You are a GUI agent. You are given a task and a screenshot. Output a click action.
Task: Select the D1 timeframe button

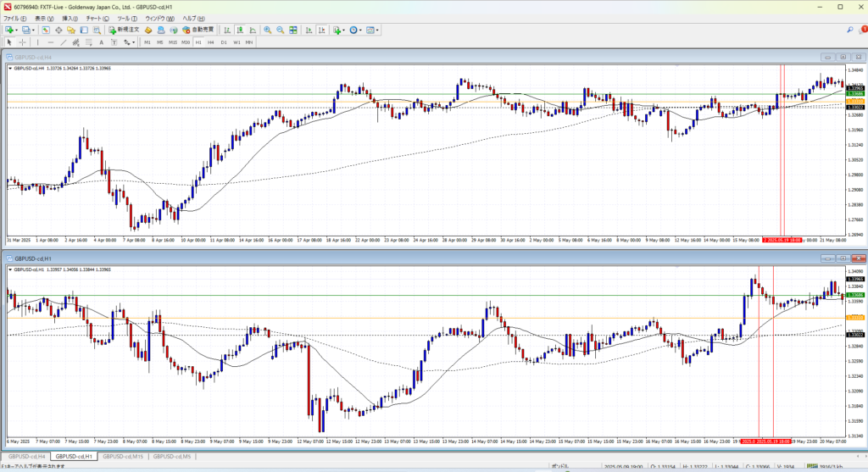tap(224, 42)
